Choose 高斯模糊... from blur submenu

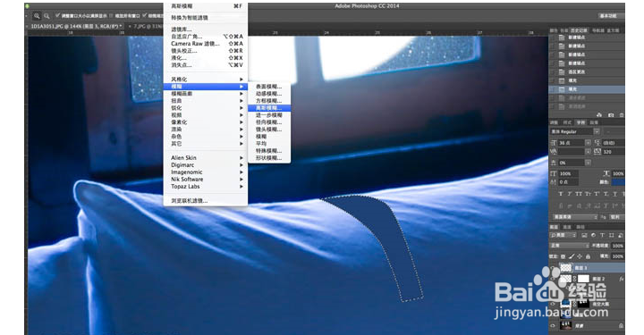(269, 108)
